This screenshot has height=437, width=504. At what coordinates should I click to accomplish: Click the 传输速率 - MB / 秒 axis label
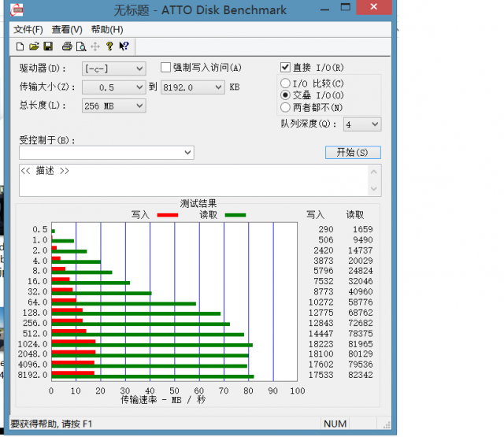[163, 400]
